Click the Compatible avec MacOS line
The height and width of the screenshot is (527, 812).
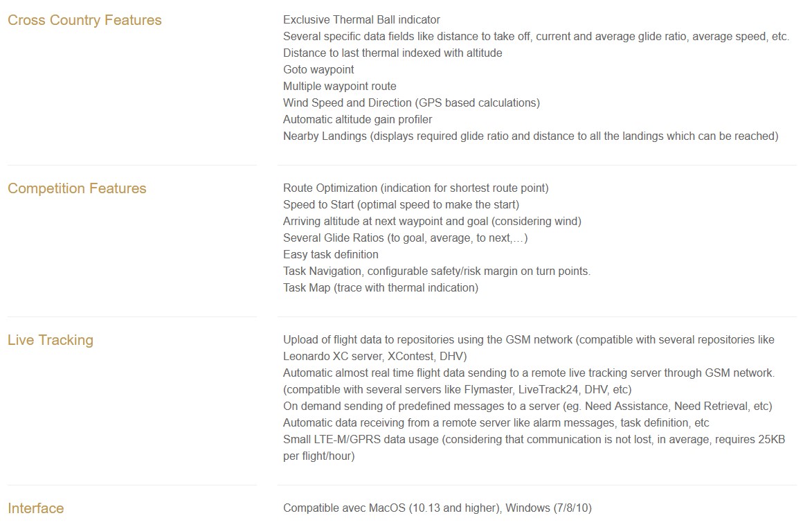(x=437, y=508)
